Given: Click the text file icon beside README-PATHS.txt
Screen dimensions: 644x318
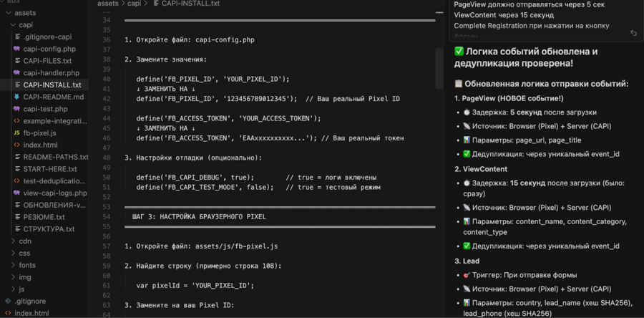Looking at the screenshot, I should click(16, 157).
